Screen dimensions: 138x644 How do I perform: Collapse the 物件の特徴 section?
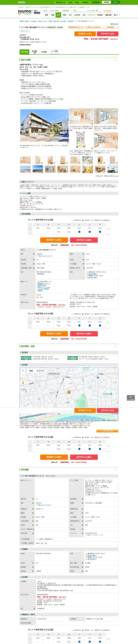(115, 60)
